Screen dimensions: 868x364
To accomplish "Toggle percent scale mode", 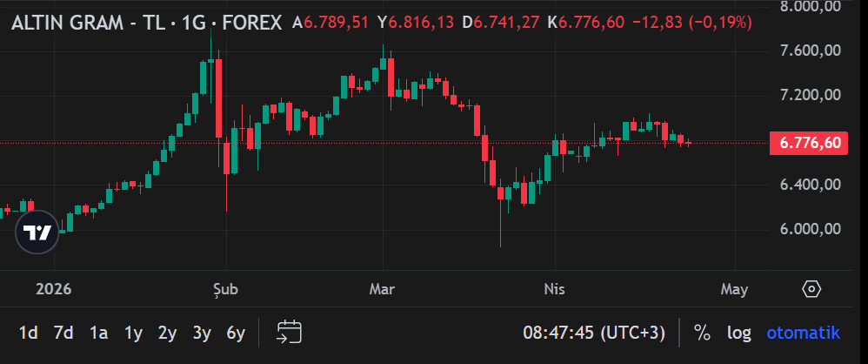I will pos(702,333).
